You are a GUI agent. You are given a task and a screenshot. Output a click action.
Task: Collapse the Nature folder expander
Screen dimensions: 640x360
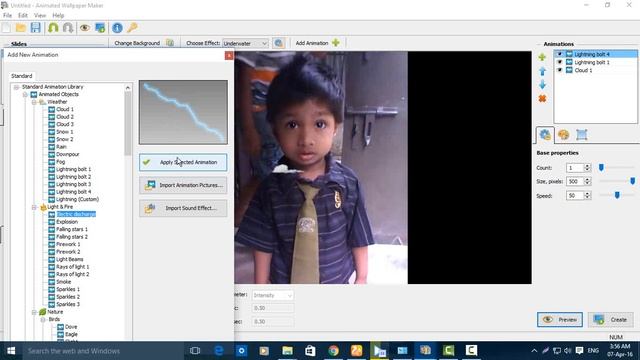[34, 312]
